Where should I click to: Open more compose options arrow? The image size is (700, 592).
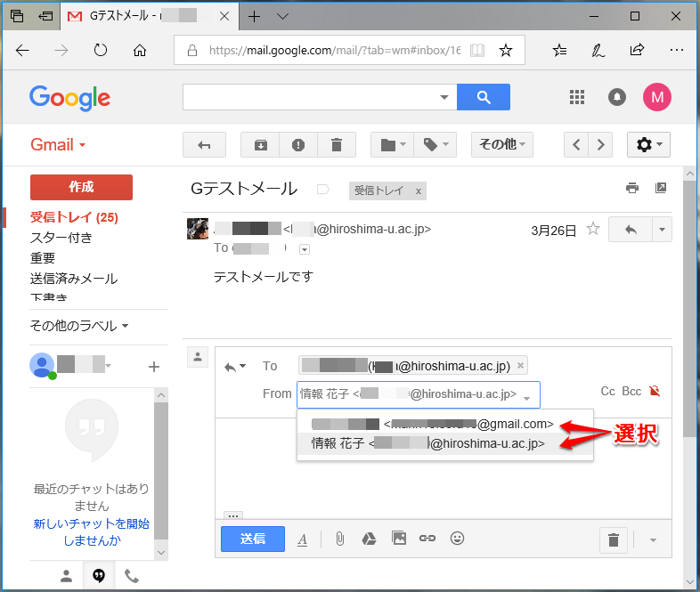click(x=653, y=540)
